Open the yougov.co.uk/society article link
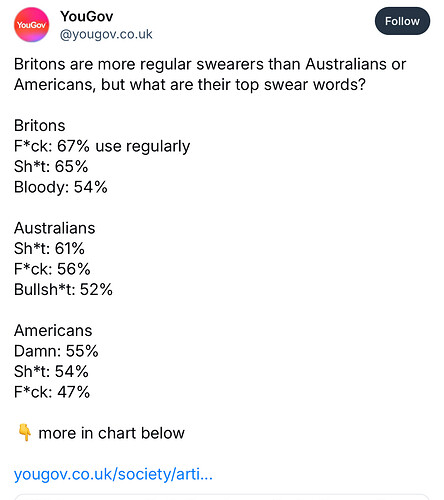This screenshot has width=444, height=500. (113, 474)
